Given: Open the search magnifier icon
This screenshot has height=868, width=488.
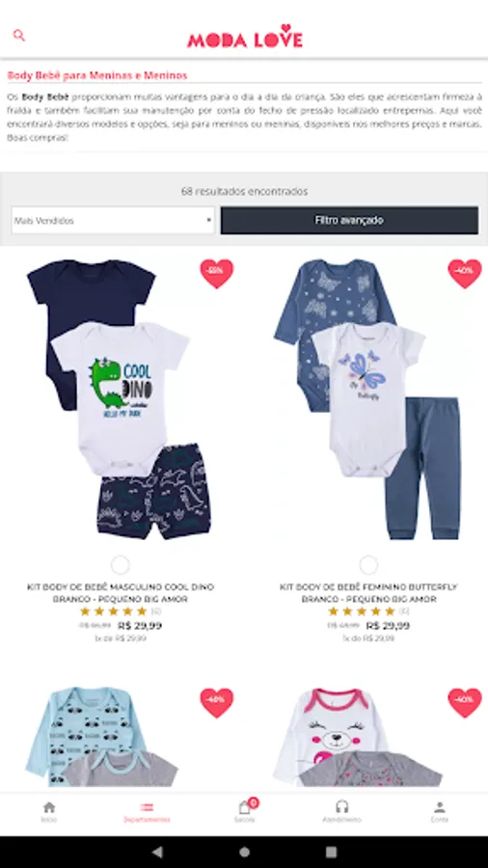Looking at the screenshot, I should coord(19,36).
